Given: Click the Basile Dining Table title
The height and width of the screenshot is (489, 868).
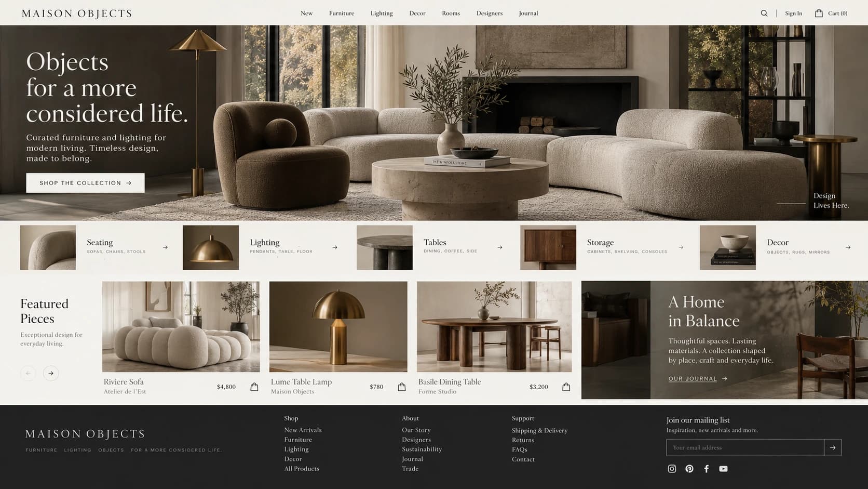Looking at the screenshot, I should pos(450,382).
